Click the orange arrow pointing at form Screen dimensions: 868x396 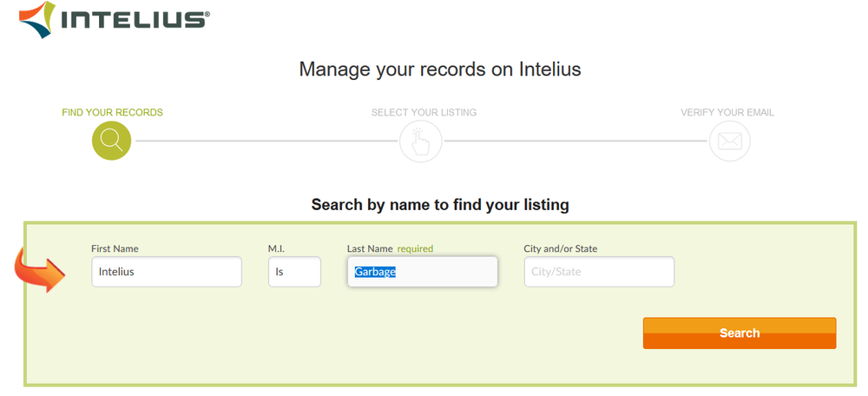[39, 269]
